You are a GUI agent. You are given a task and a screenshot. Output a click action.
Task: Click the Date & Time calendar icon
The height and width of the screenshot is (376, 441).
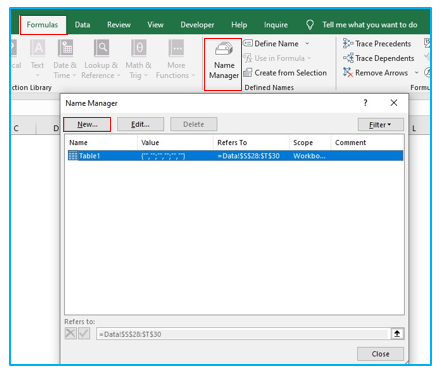coord(65,48)
